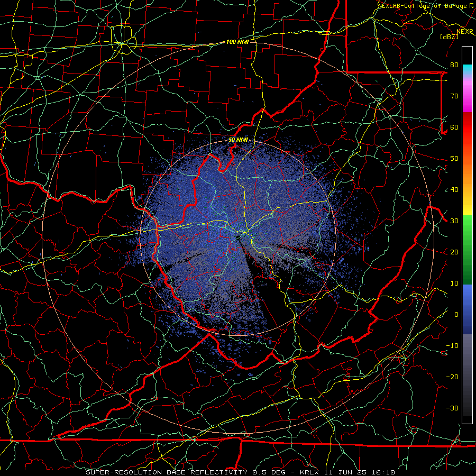
Task: Click the 70 dBZ legend value
Action: coord(454,96)
